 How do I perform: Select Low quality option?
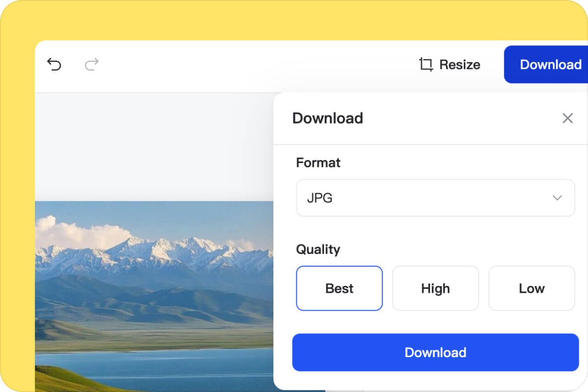[531, 289]
